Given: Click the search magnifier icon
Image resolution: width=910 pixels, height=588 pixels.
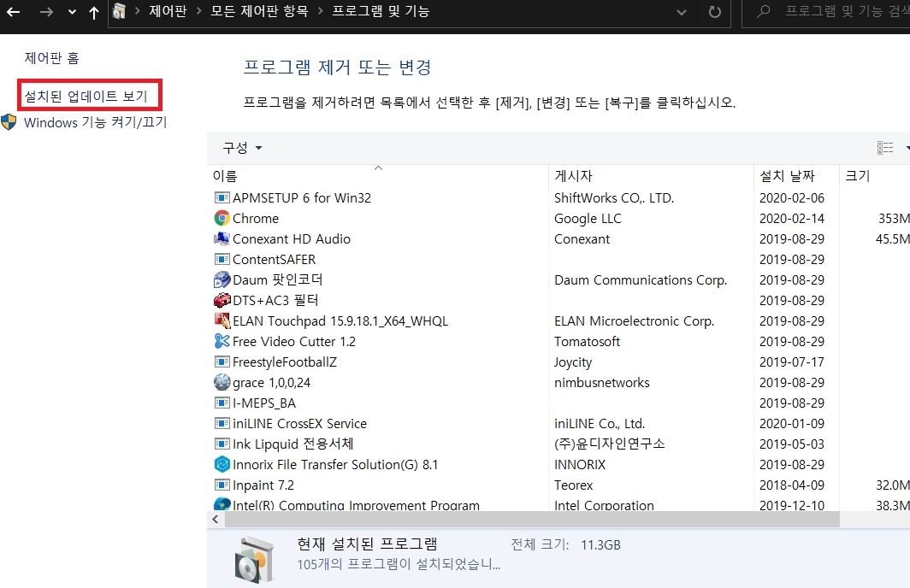Looking at the screenshot, I should coord(764,11).
